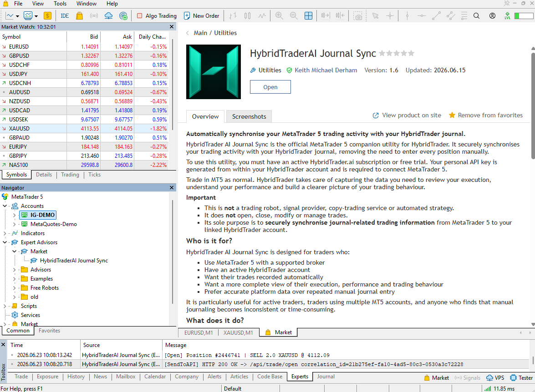Click the VPS button in the Toolbox bar
This screenshot has width=535, height=392.
click(x=495, y=378)
